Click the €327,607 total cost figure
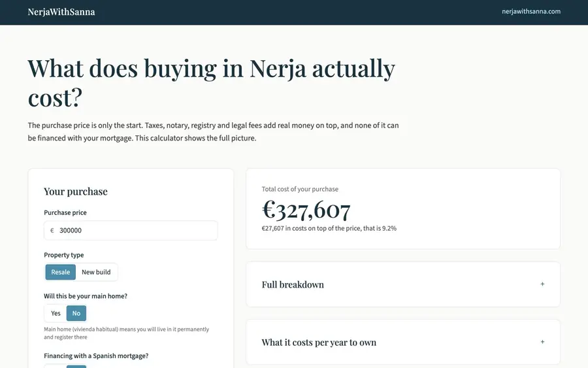This screenshot has height=368, width=588. (x=306, y=209)
